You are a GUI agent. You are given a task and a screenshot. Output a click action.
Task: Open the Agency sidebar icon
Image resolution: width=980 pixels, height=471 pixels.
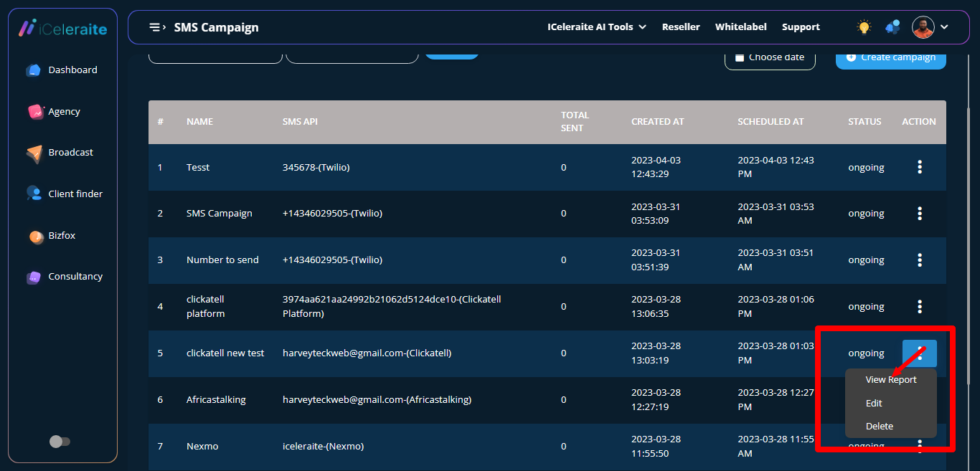pyautogui.click(x=36, y=112)
